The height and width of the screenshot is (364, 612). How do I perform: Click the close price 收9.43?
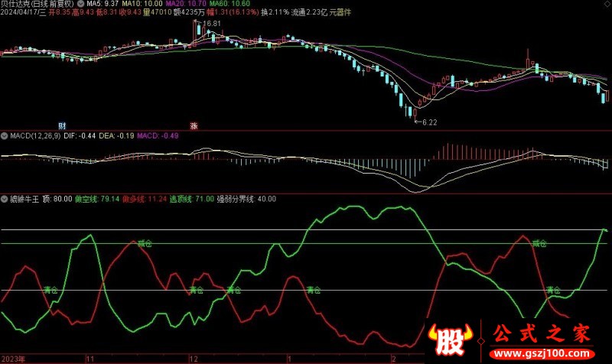130,12
